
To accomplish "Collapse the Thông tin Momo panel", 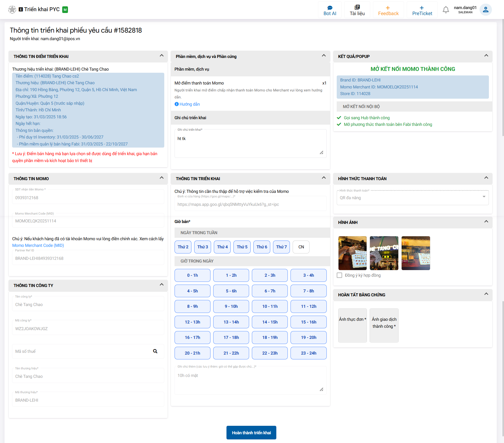I will [x=162, y=178].
